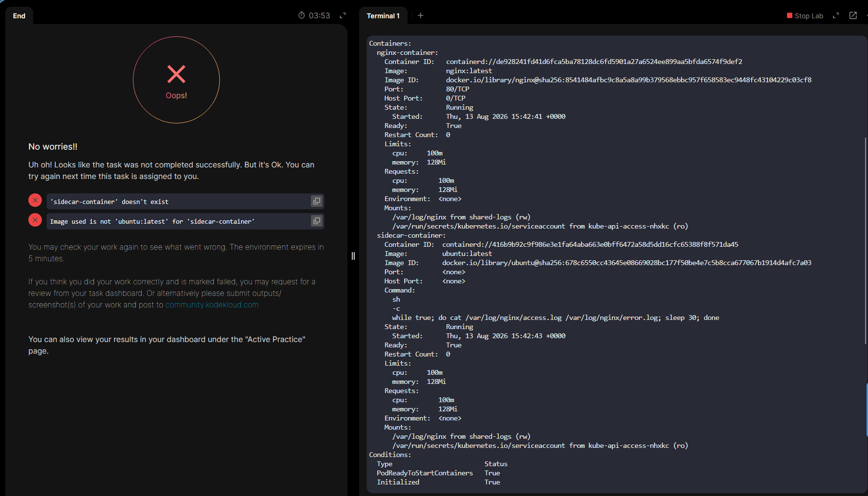The height and width of the screenshot is (496, 868).
Task: Click the 'sidecar-container:' line in terminal
Action: pos(411,235)
